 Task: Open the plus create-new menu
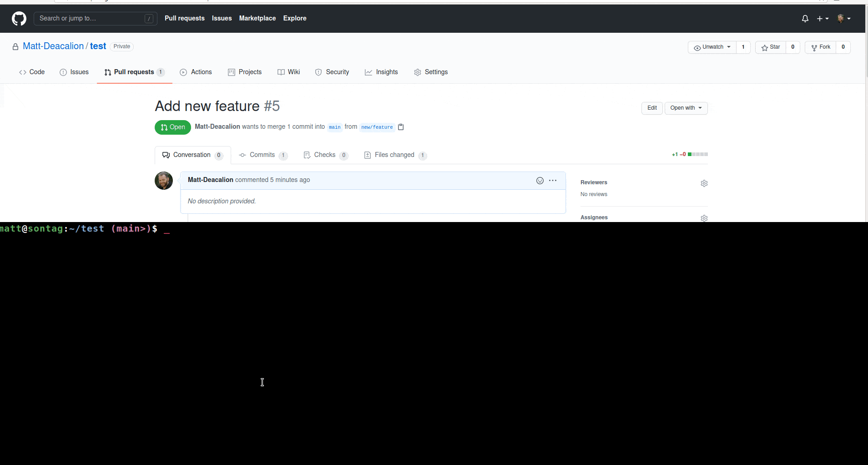(823, 19)
